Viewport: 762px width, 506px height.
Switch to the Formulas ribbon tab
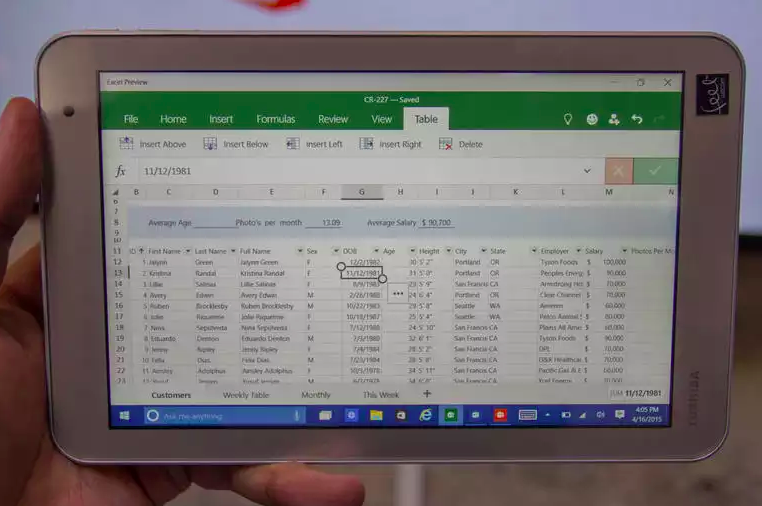click(x=276, y=119)
